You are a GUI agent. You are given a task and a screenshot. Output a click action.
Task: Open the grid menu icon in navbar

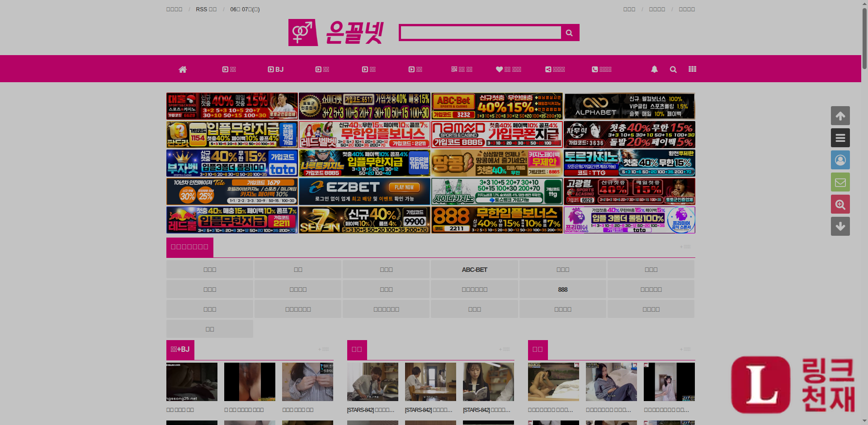coord(692,69)
